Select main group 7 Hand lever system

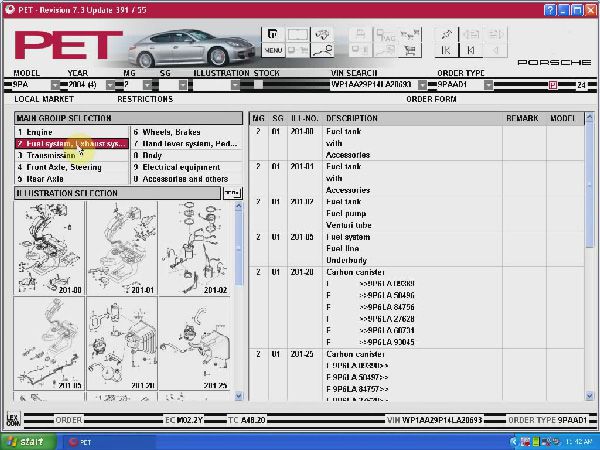[187, 144]
